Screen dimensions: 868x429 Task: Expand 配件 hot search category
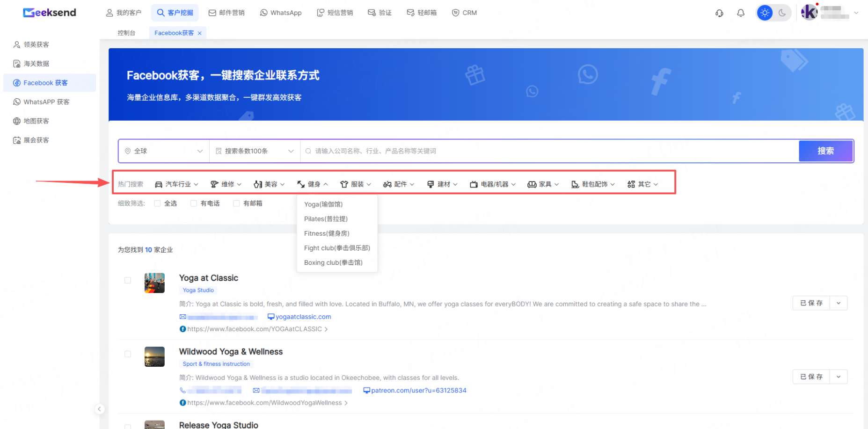[x=399, y=184]
